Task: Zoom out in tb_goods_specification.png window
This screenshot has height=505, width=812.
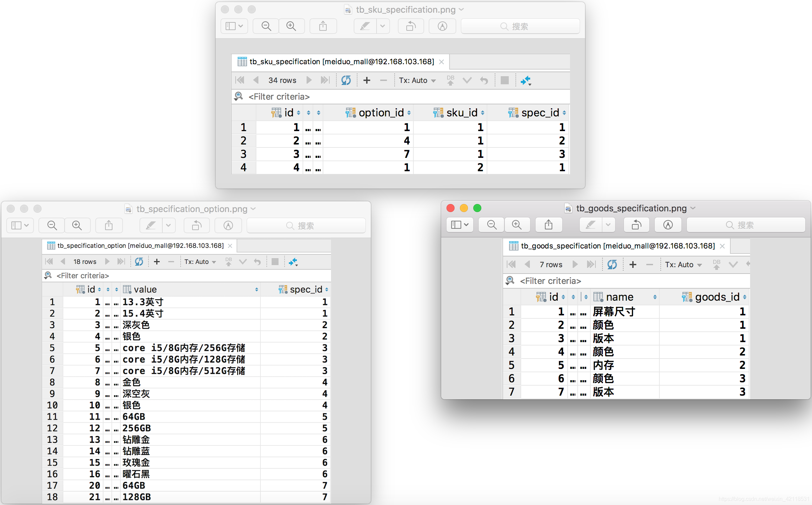Action: (x=492, y=225)
